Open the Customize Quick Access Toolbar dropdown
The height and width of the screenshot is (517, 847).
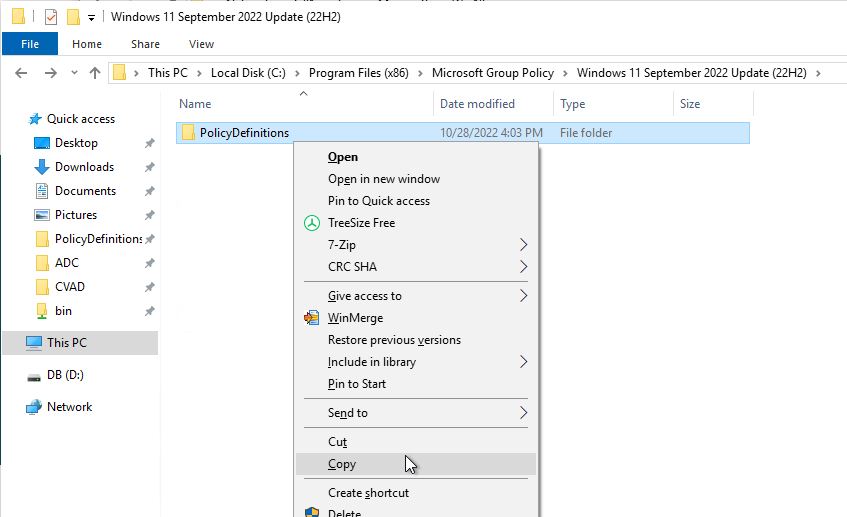click(x=91, y=18)
